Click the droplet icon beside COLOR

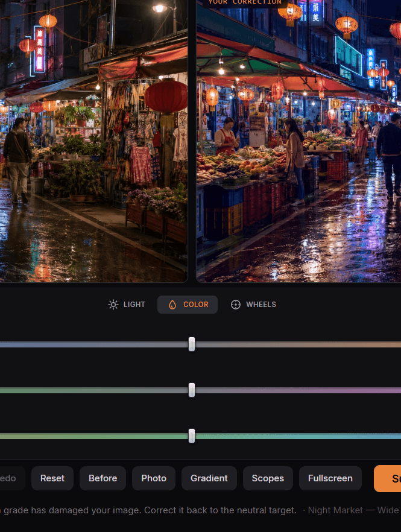172,305
